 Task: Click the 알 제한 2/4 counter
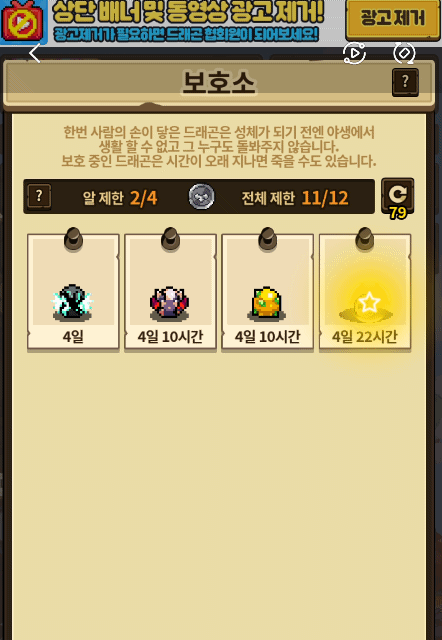point(120,198)
